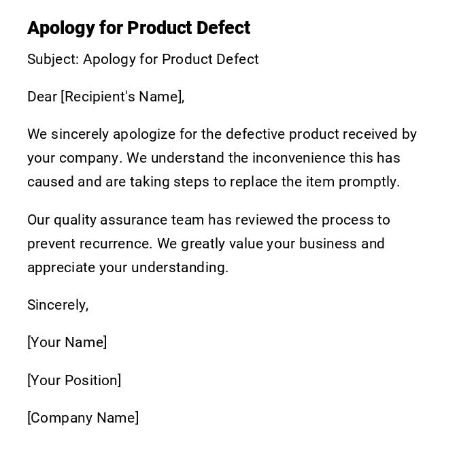Click the bold heading 'Apology for Product Defect'
Image resolution: width=476 pixels, height=460 pixels.
point(139,28)
